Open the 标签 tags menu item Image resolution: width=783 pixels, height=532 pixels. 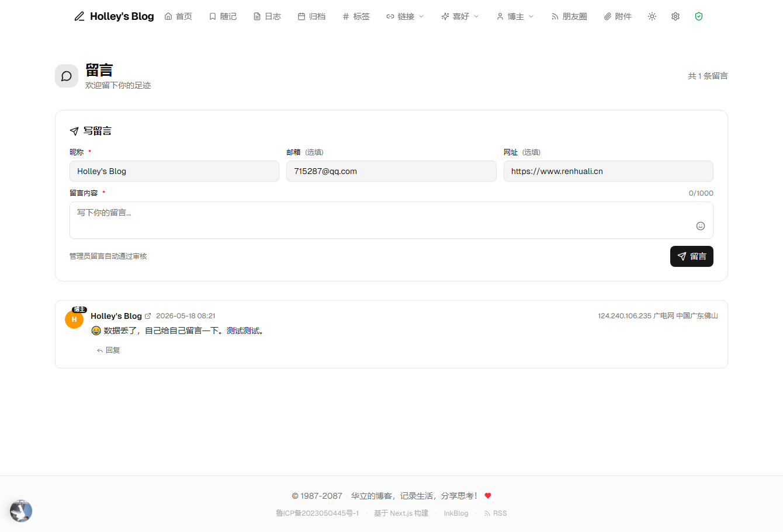356,16
